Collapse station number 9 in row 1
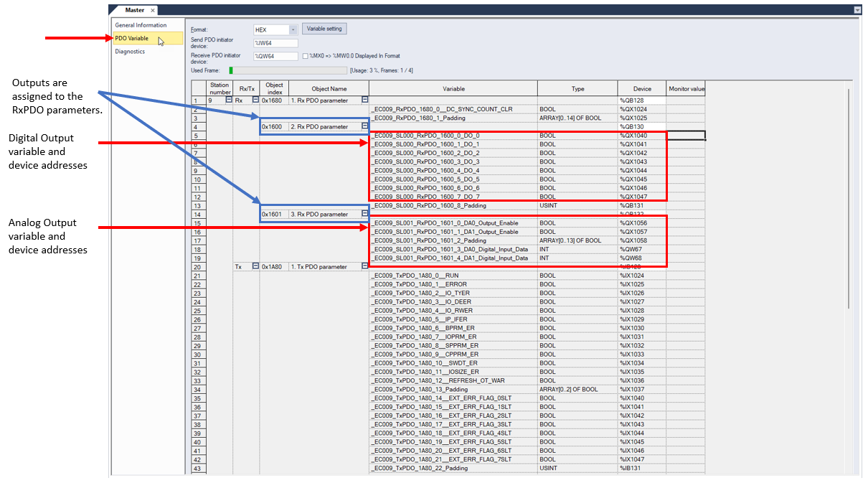This screenshot has height=483, width=868. pos(230,100)
